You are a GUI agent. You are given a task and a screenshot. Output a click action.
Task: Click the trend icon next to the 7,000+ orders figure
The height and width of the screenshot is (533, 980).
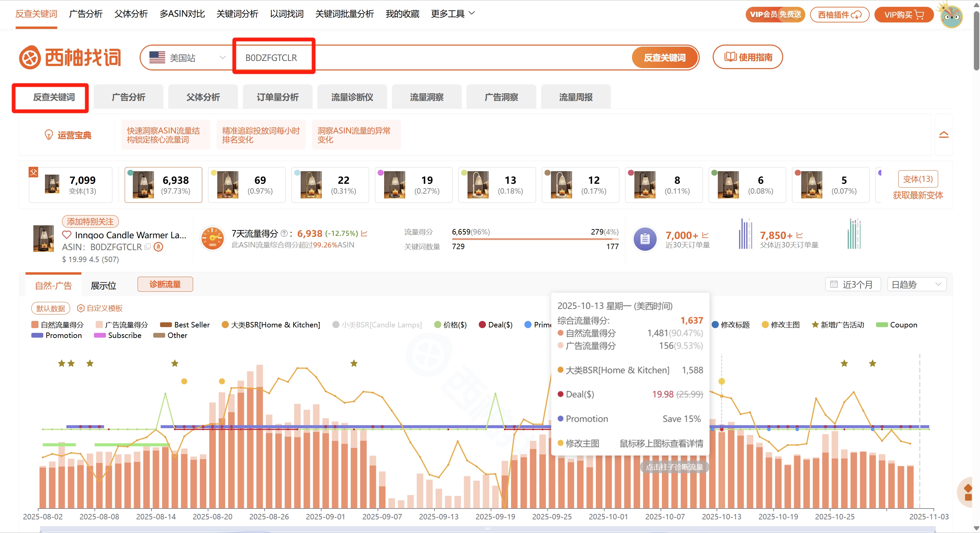[x=705, y=235]
